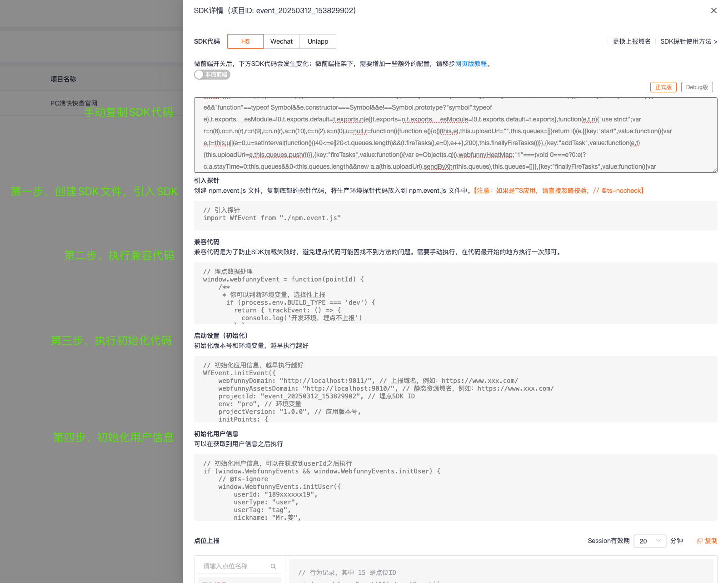Select the H5 SDK code tab
The height and width of the screenshot is (583, 728).
click(x=245, y=41)
